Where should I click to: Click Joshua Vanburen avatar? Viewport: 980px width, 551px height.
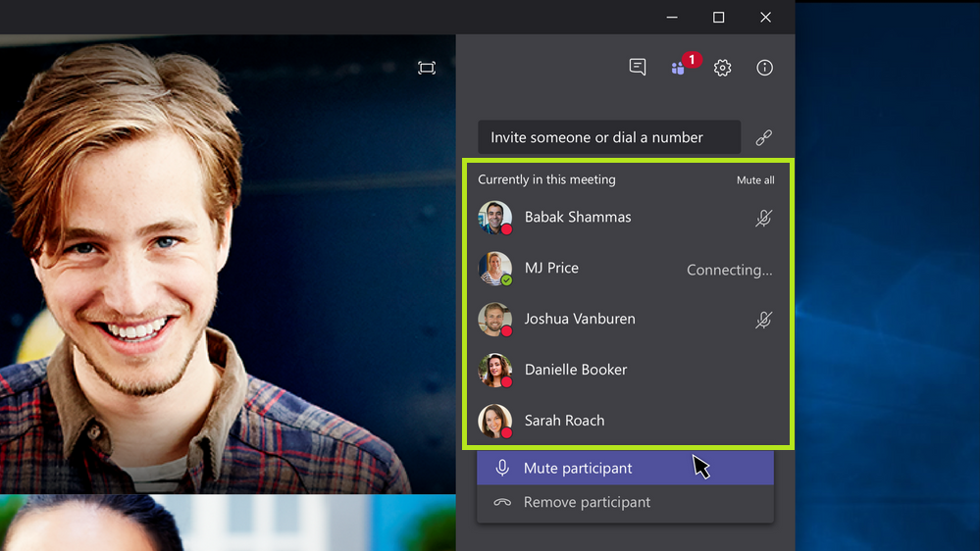coord(495,320)
